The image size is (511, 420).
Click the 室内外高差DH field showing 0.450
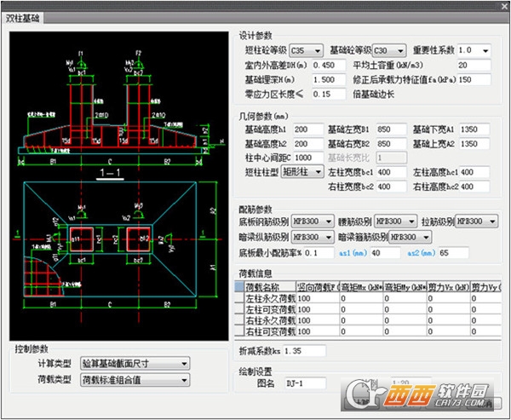point(329,66)
